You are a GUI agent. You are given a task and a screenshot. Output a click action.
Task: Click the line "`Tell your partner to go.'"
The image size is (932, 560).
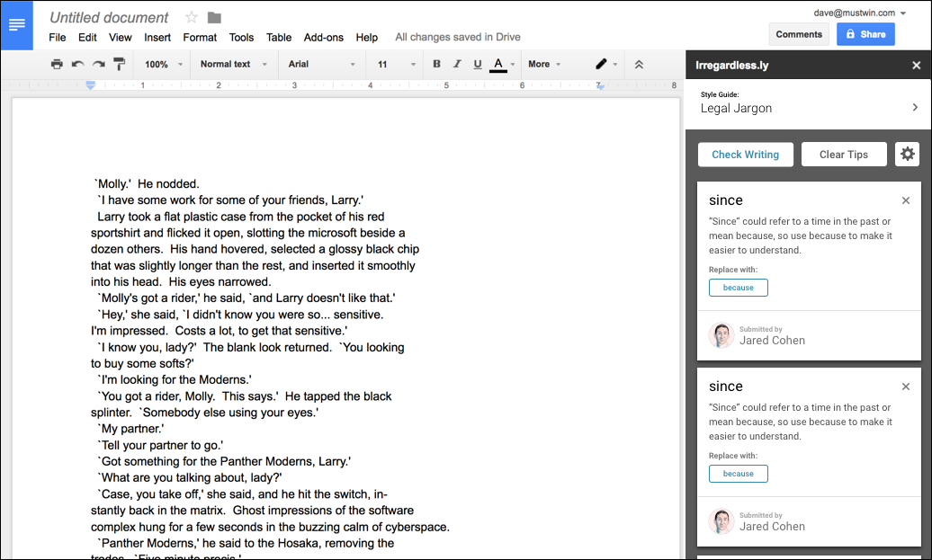click(160, 445)
